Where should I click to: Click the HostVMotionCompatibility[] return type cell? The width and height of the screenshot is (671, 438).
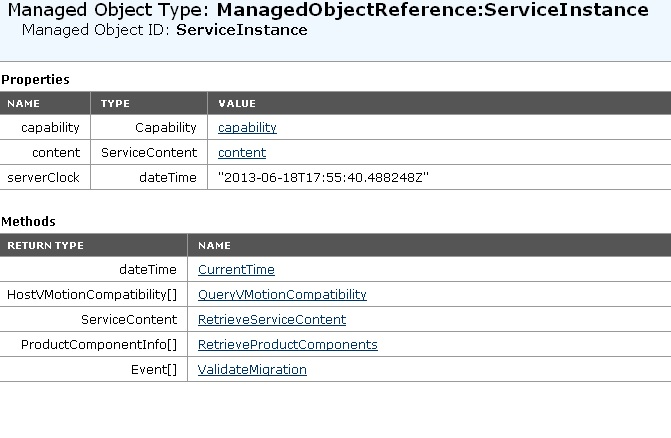[x=92, y=295]
